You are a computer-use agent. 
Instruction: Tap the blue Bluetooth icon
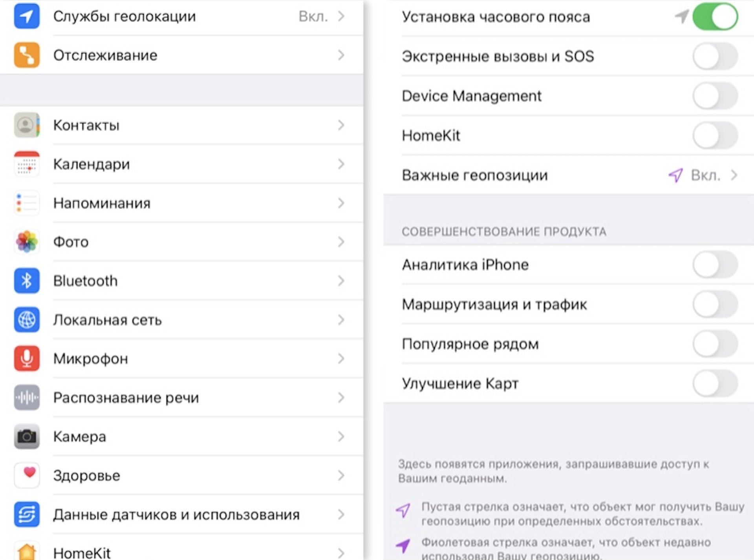click(27, 281)
